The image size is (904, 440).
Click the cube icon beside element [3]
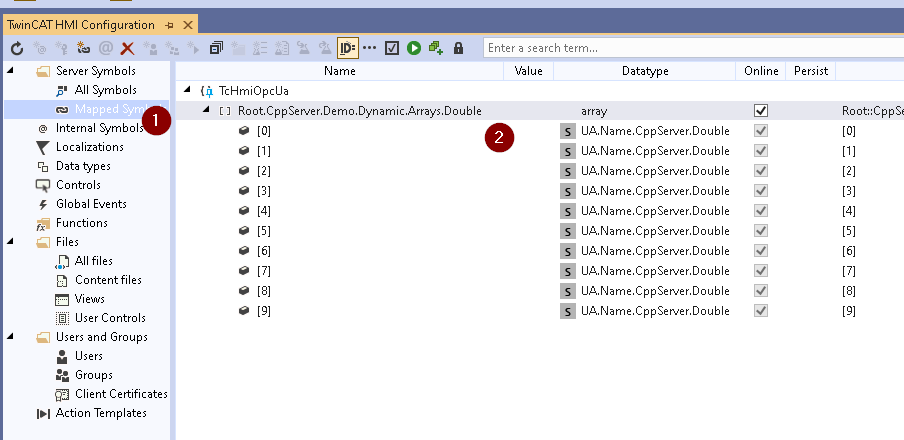[x=244, y=191]
